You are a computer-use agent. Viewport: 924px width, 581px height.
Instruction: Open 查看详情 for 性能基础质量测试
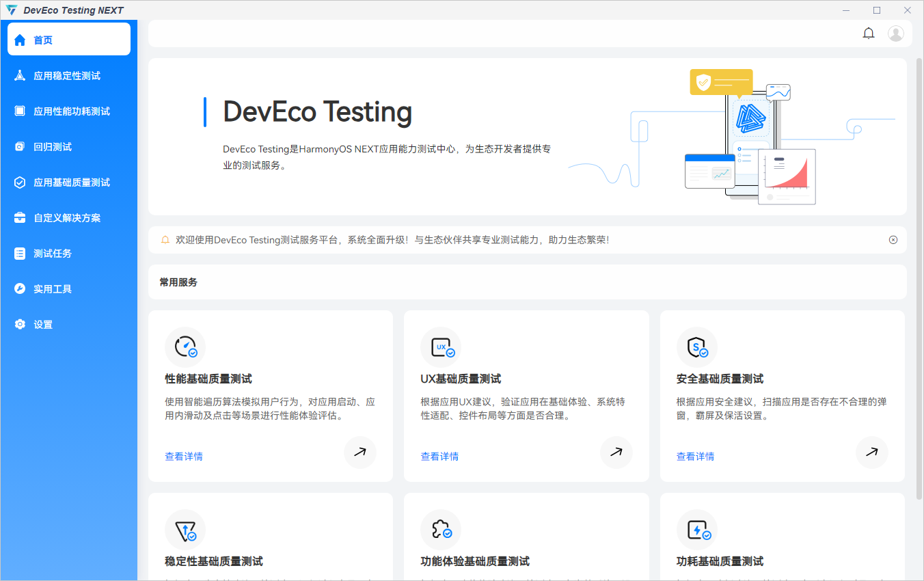184,457
